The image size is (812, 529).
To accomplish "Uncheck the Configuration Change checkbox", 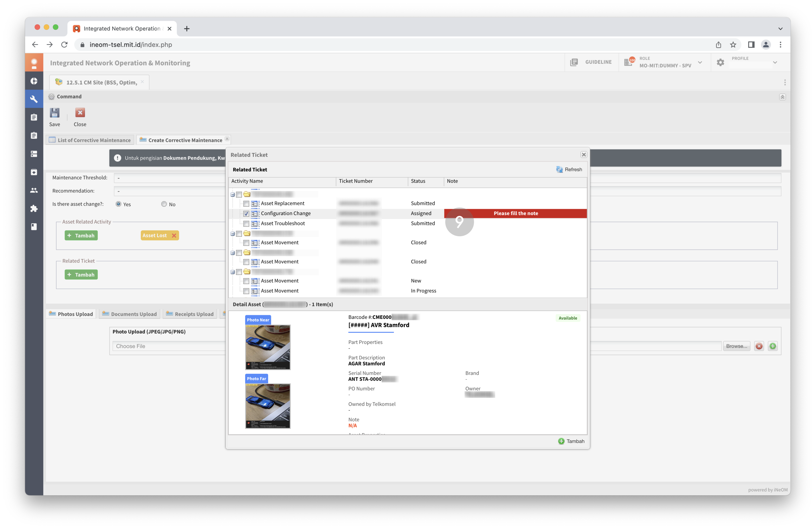I will click(x=246, y=214).
